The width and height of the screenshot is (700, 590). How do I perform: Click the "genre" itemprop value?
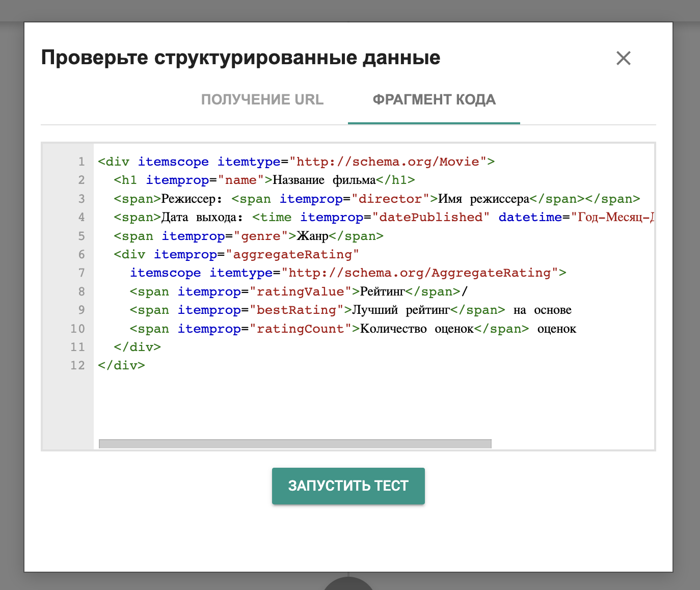coord(260,236)
